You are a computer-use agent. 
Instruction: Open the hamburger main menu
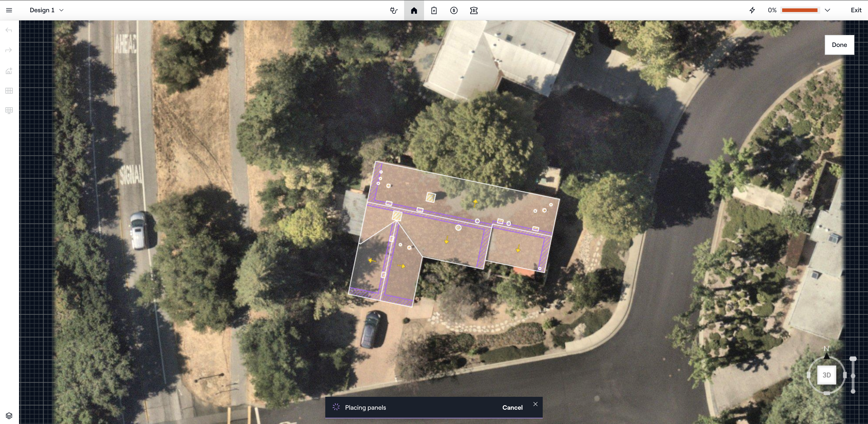(9, 10)
